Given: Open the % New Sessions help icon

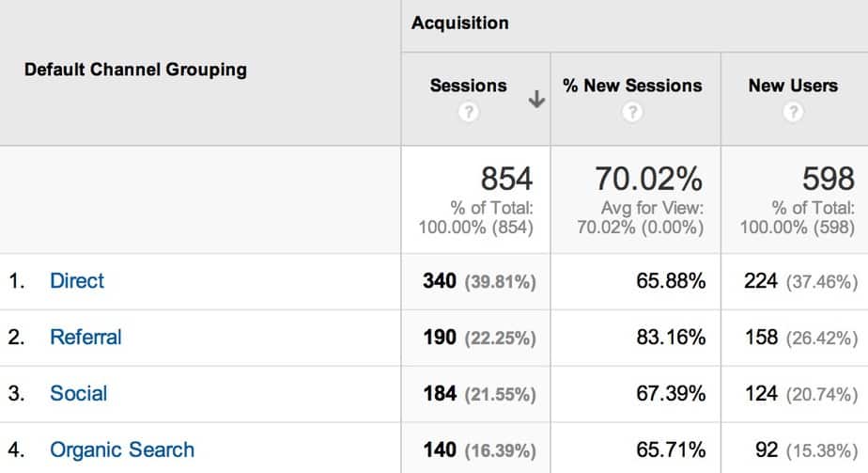Looking at the screenshot, I should pos(632,113).
